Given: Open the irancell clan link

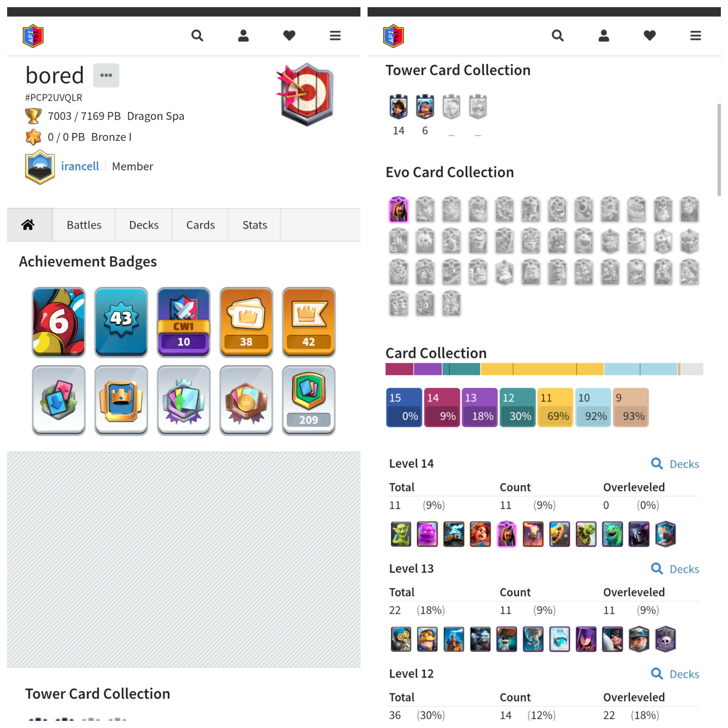Looking at the screenshot, I should click(x=80, y=166).
